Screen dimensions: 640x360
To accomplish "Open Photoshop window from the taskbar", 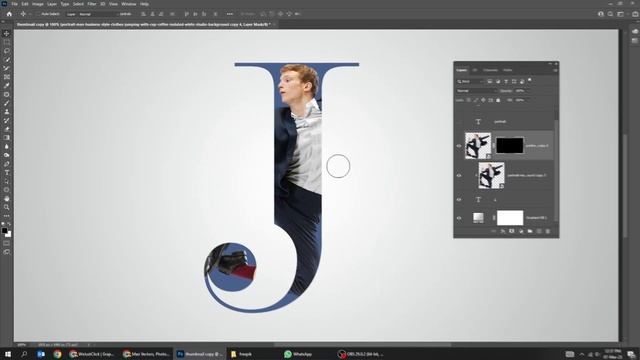I will click(x=199, y=354).
